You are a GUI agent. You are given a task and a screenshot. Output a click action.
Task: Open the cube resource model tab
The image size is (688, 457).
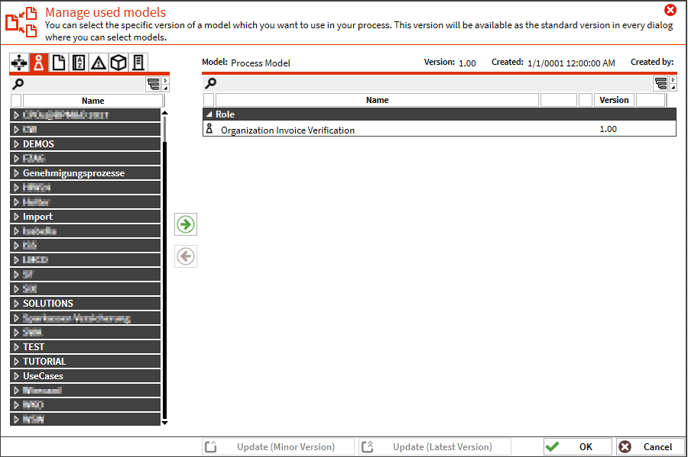click(x=118, y=63)
